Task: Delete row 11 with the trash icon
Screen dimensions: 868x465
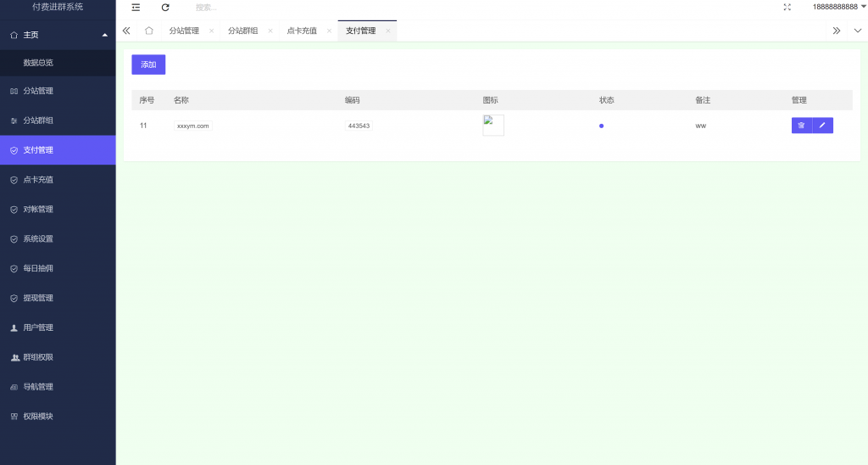Action: (802, 126)
